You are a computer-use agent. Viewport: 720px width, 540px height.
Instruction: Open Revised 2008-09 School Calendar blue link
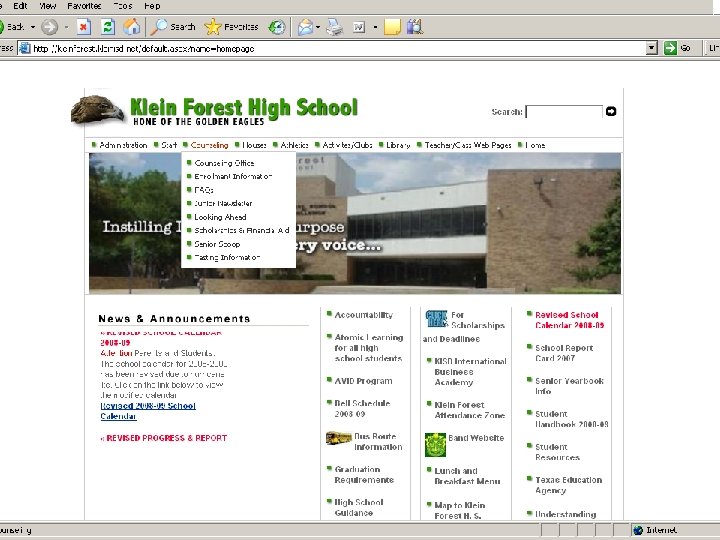pyautogui.click(x=148, y=411)
